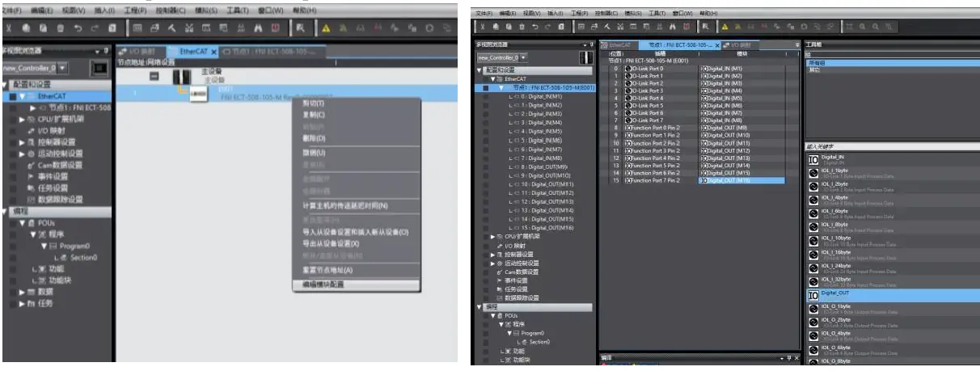
Task: Choose 重置节点地址(A) in the context menu
Action: 328,269
